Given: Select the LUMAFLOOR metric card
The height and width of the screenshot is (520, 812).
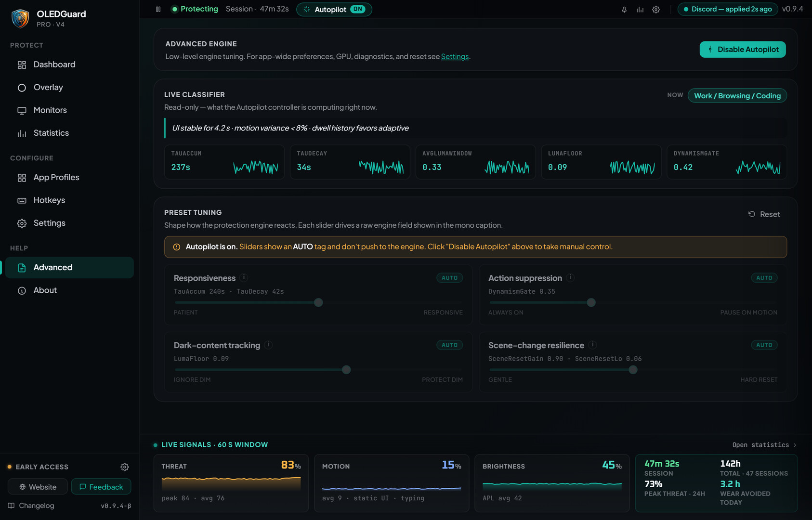Looking at the screenshot, I should coord(602,162).
